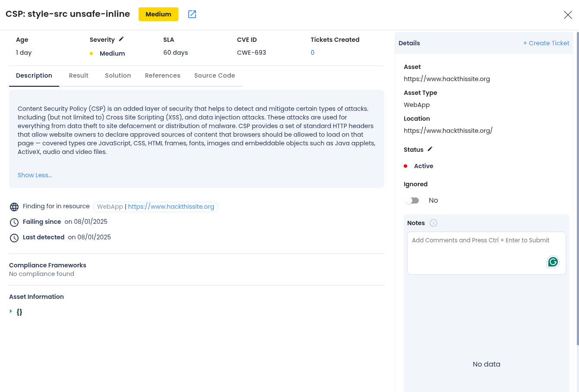Collapse description with Show Less
This screenshot has width=579, height=392.
coord(35,175)
